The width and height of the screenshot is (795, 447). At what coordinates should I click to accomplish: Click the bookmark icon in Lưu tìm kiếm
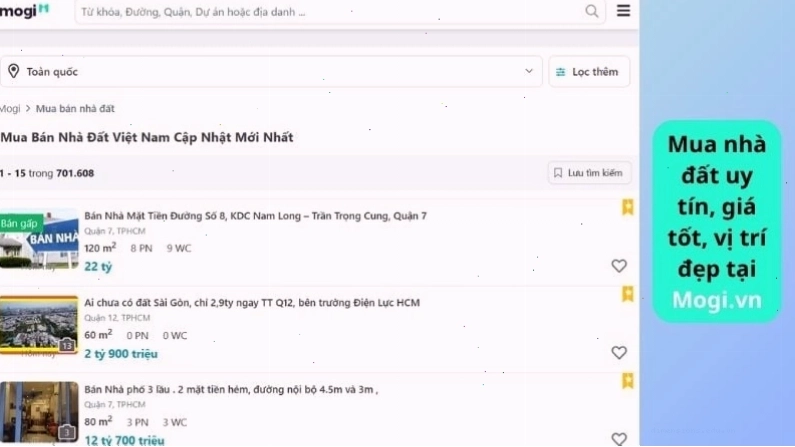point(558,173)
